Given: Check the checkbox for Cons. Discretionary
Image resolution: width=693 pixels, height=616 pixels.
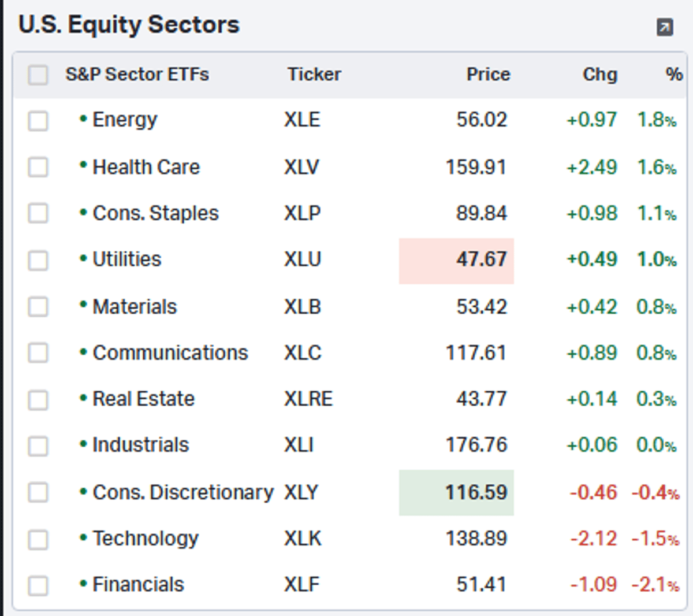Looking at the screenshot, I should click(x=38, y=493).
